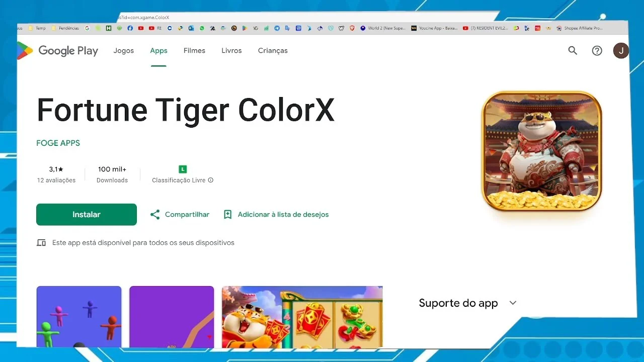Open the stick figures screenshot thumbnail
The image size is (644, 362).
(79, 316)
